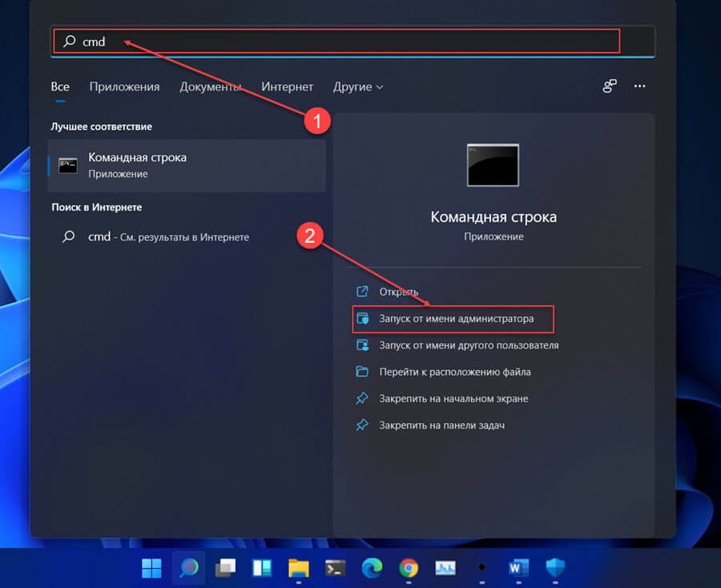The height and width of the screenshot is (588, 721).
Task: Click the small black dot taskbar icon
Action: [x=482, y=567]
